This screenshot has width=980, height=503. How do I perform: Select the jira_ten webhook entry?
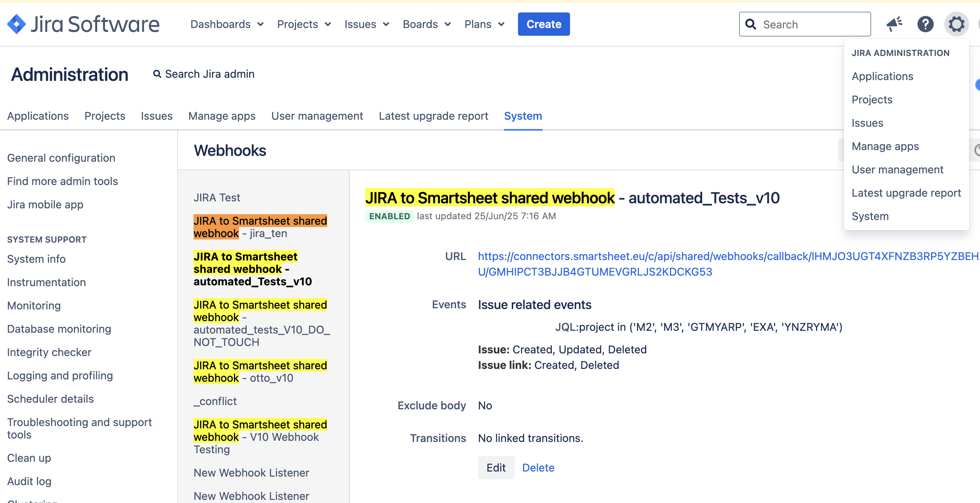click(260, 227)
